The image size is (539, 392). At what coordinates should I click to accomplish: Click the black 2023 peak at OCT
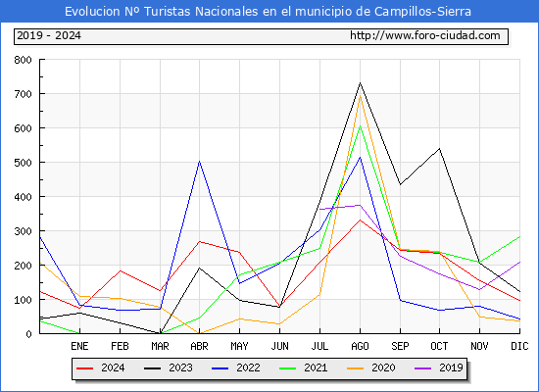[x=439, y=149]
